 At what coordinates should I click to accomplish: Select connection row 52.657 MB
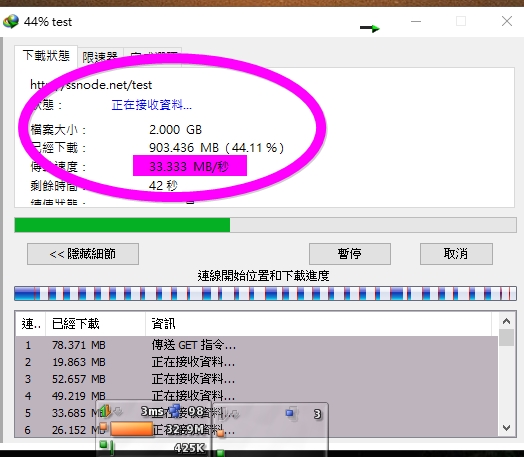click(256, 379)
